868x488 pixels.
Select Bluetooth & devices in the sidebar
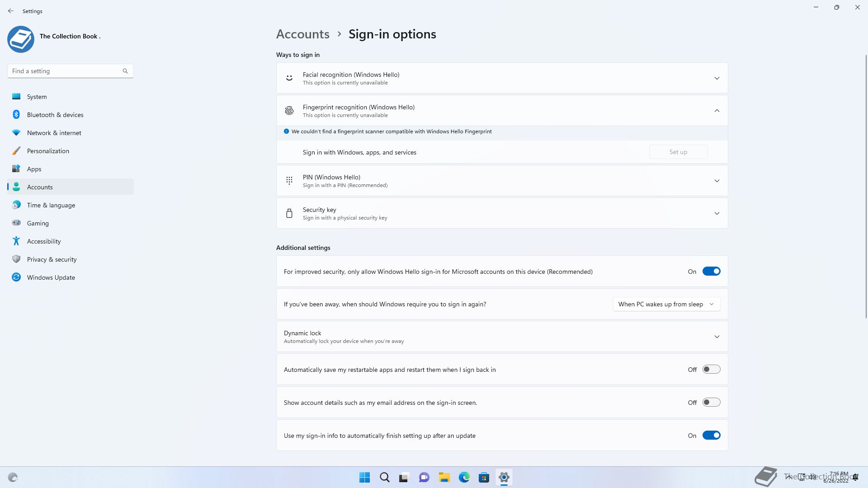(55, 115)
